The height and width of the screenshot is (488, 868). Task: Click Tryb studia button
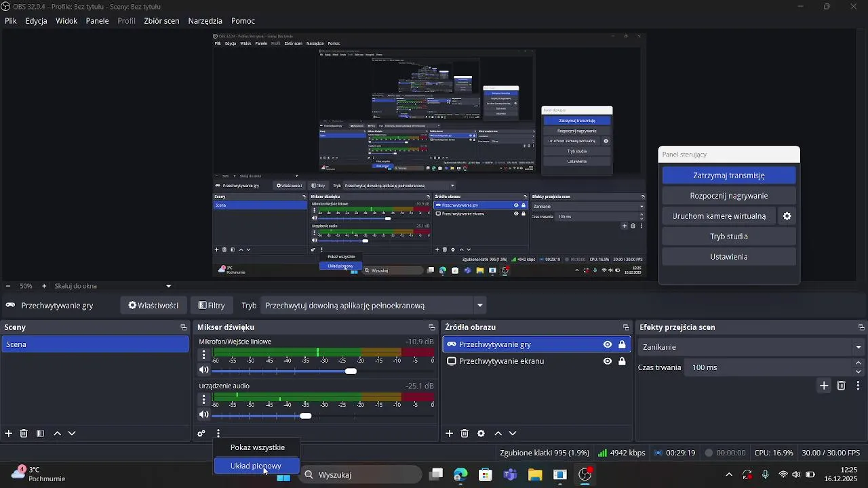tap(729, 237)
